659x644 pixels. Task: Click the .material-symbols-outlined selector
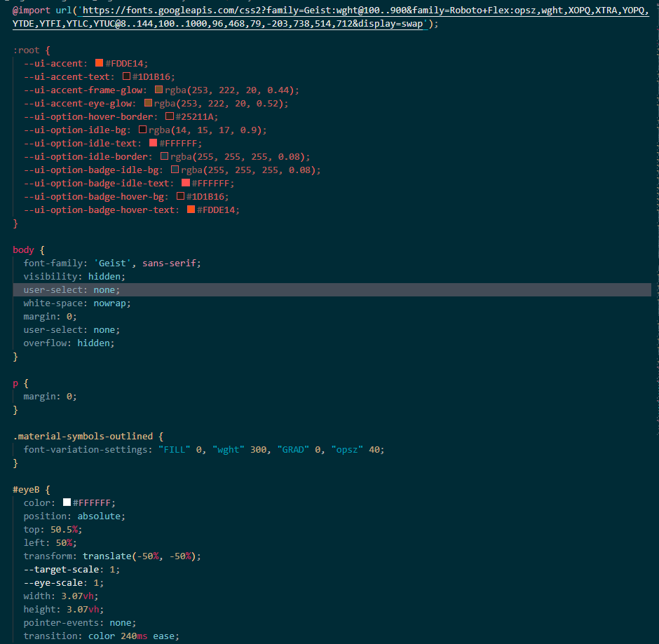pyautogui.click(x=83, y=436)
